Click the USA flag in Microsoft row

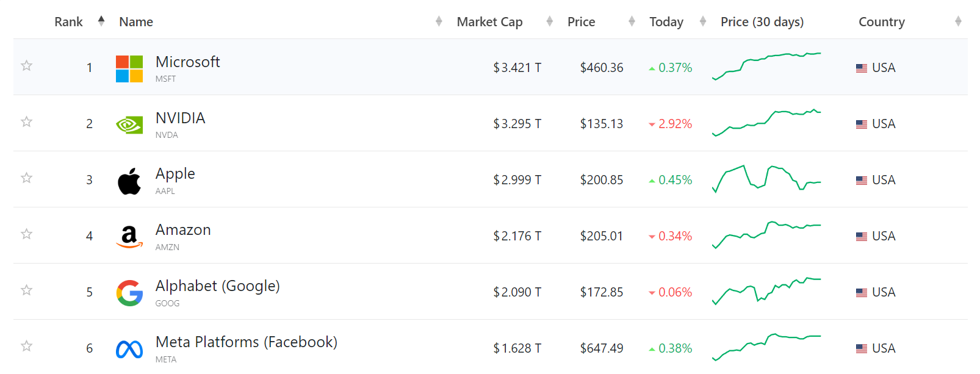862,68
